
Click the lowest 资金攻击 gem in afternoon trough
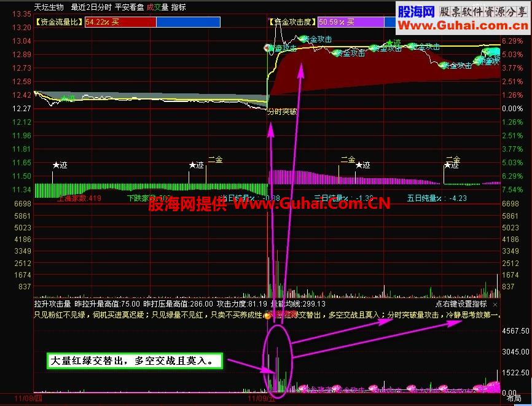click(x=443, y=66)
